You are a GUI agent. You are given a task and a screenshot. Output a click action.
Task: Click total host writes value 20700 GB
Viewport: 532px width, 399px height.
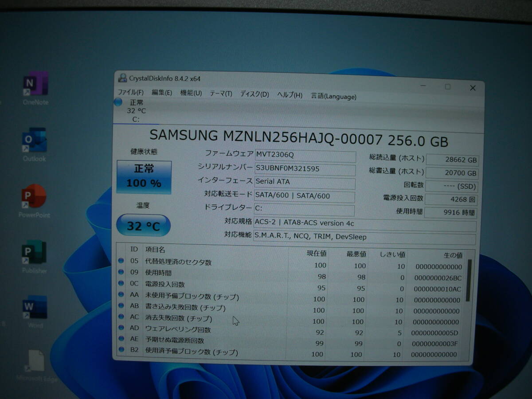pos(452,173)
